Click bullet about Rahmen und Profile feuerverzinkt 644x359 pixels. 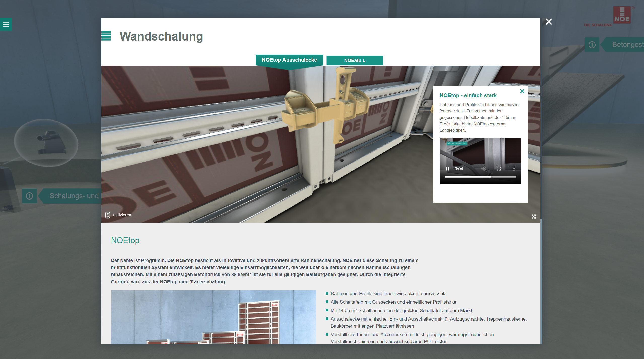tap(388, 293)
